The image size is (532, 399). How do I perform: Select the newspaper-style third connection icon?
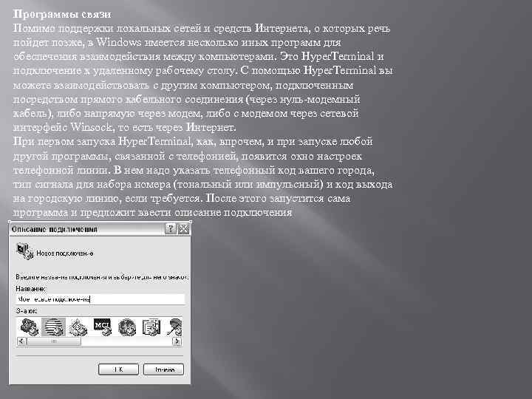[78, 327]
